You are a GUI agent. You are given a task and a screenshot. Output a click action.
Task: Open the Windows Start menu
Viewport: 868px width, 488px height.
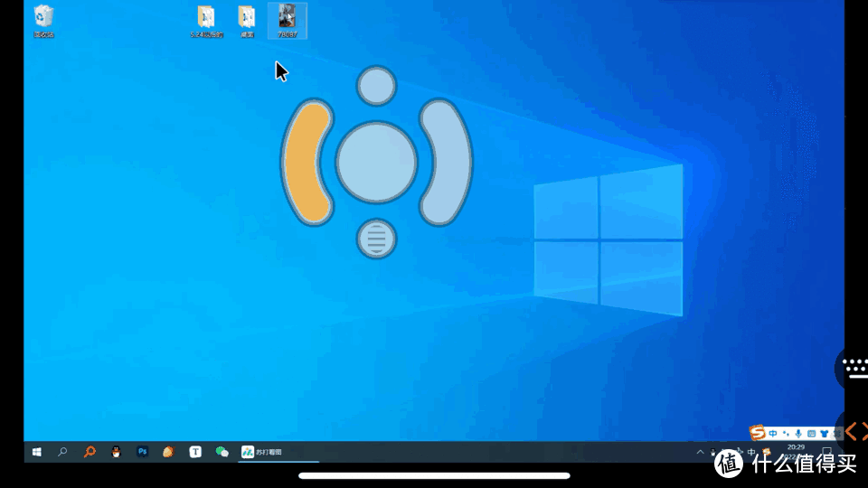coord(37,452)
